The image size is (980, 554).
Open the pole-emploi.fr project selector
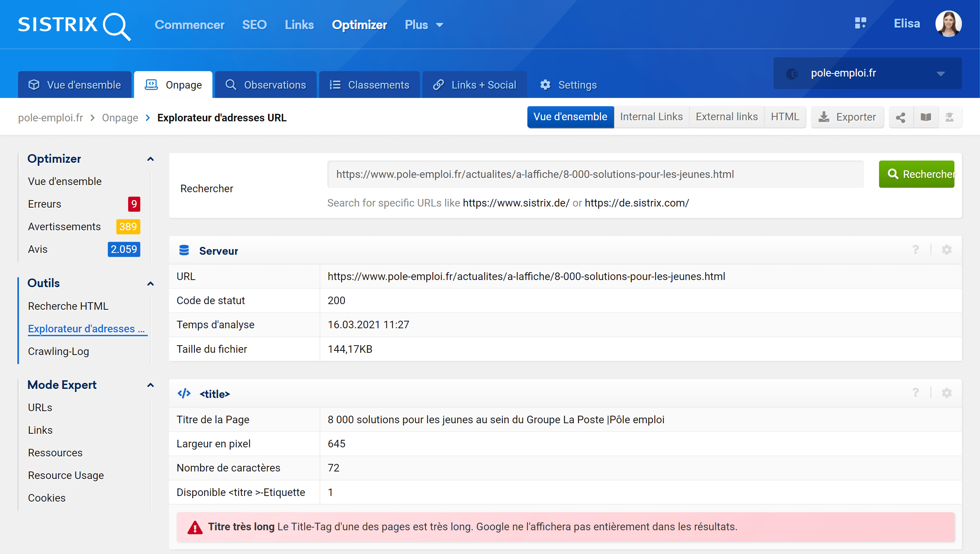pyautogui.click(x=867, y=73)
